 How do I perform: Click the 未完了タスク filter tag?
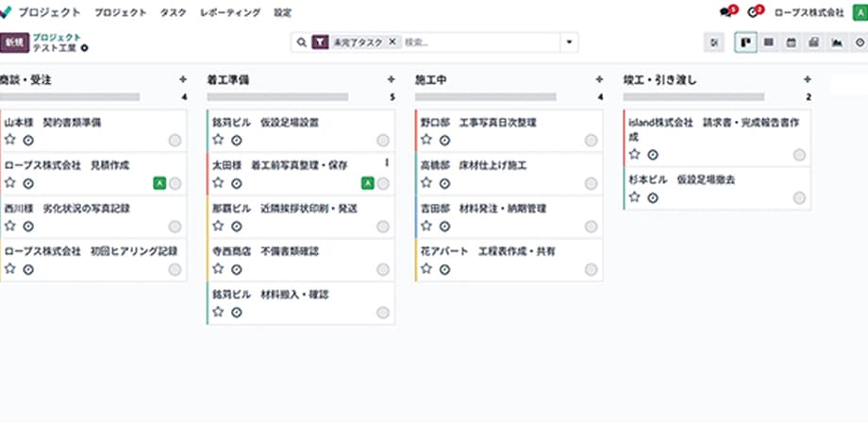357,42
